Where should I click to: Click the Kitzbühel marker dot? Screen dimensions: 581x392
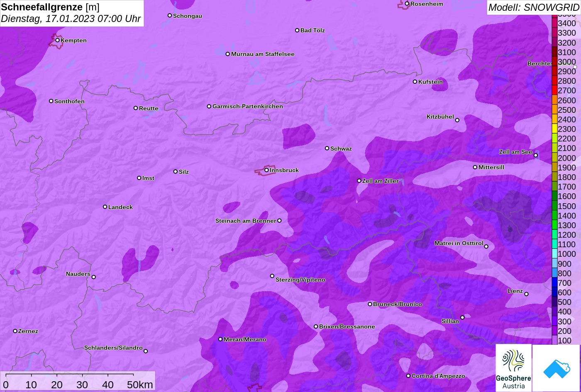click(457, 120)
